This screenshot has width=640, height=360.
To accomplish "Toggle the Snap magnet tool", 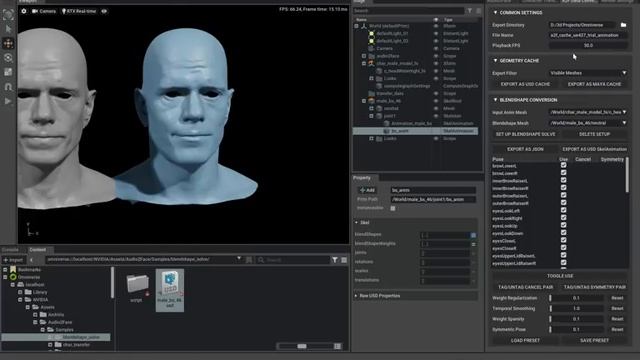I will (8, 87).
